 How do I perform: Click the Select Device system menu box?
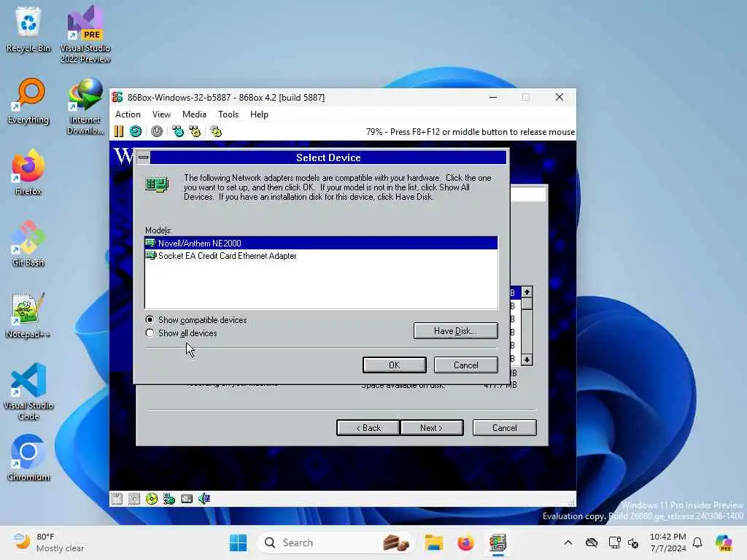coord(144,157)
